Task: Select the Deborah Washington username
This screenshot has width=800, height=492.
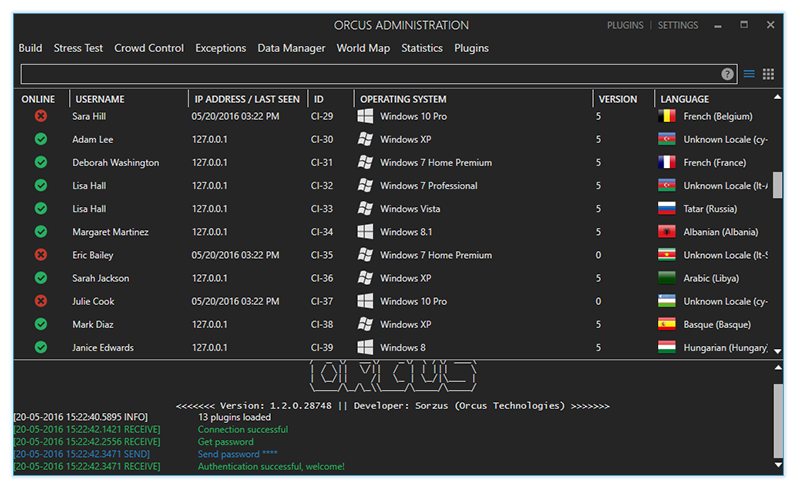Action: tap(115, 162)
